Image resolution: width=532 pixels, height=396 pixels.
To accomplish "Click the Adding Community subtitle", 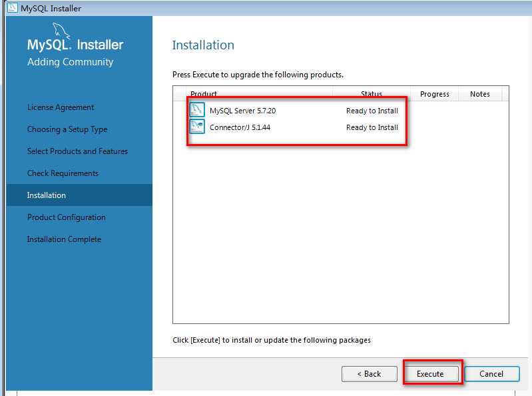I will [70, 62].
